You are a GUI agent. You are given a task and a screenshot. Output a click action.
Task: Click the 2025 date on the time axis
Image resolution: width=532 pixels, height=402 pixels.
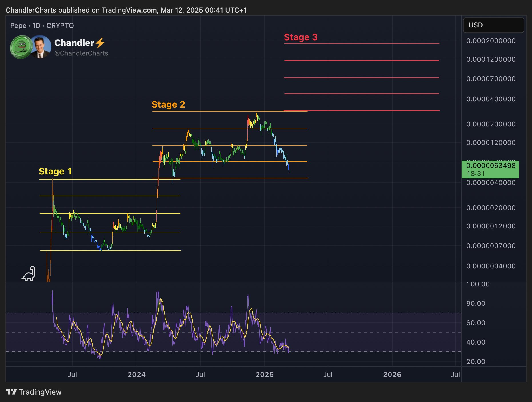(265, 375)
